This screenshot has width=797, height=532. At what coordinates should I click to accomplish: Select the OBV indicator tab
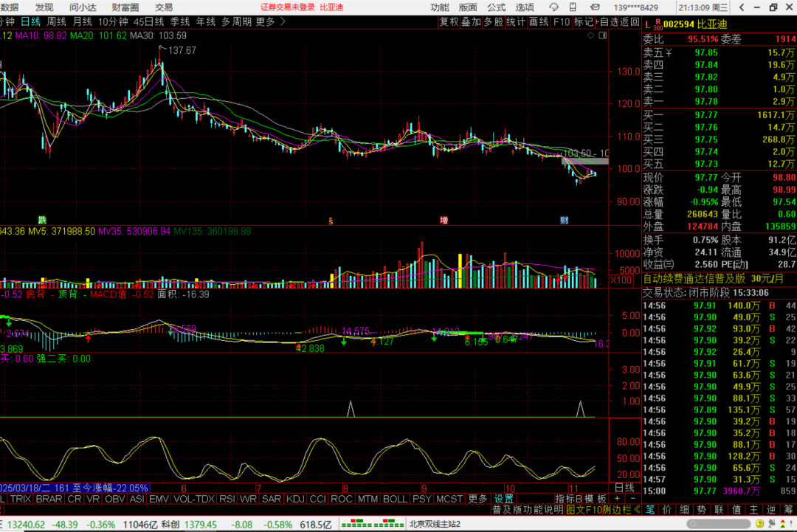click(114, 499)
